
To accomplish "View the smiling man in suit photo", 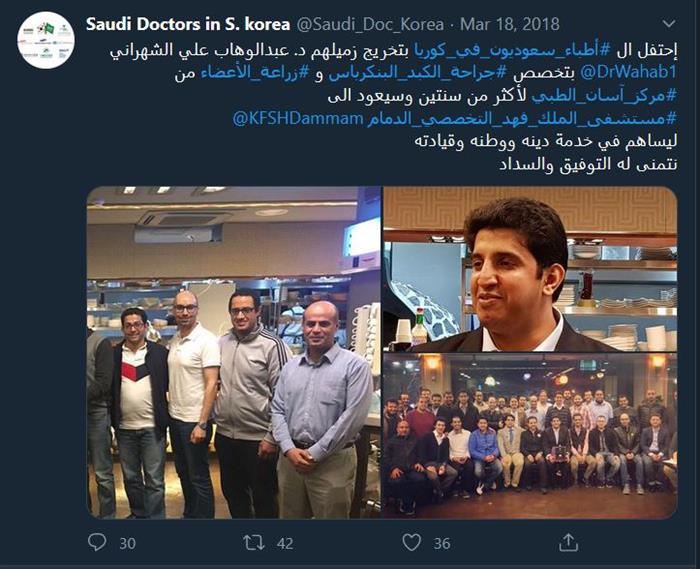I will coord(530,269).
